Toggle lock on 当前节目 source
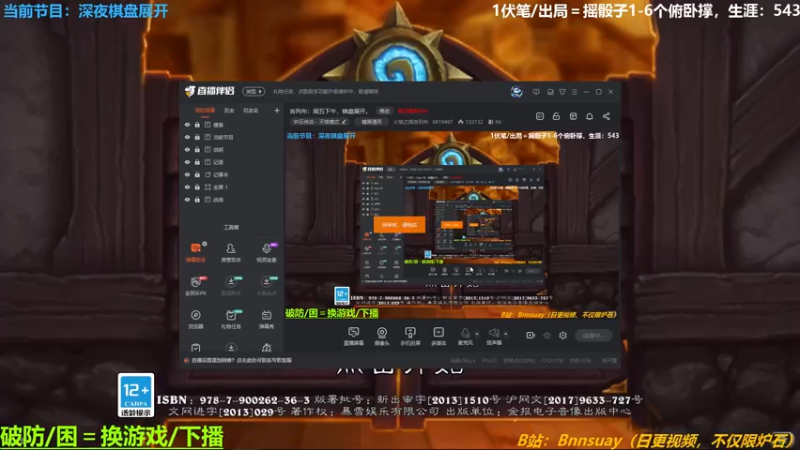The image size is (800, 450). coord(197,137)
